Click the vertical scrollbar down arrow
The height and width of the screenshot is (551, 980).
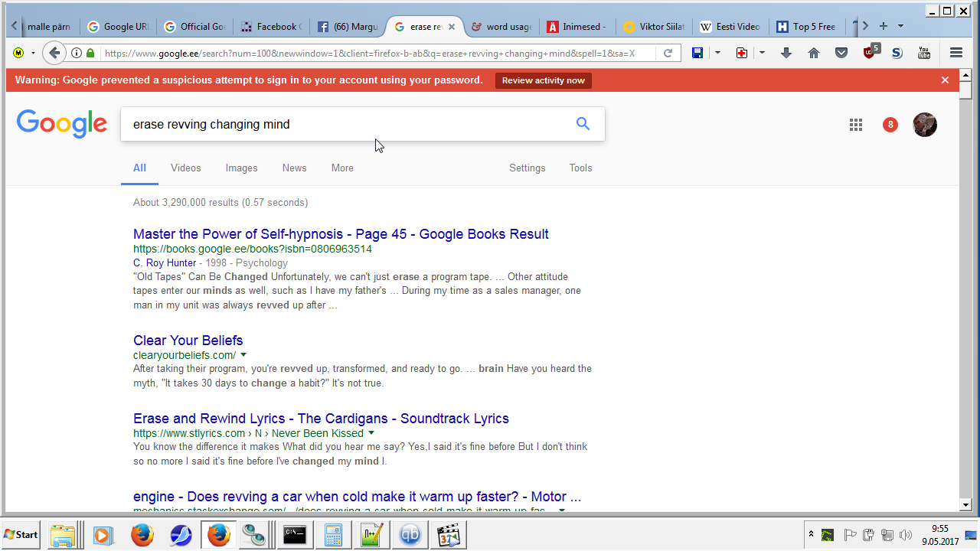(x=965, y=504)
